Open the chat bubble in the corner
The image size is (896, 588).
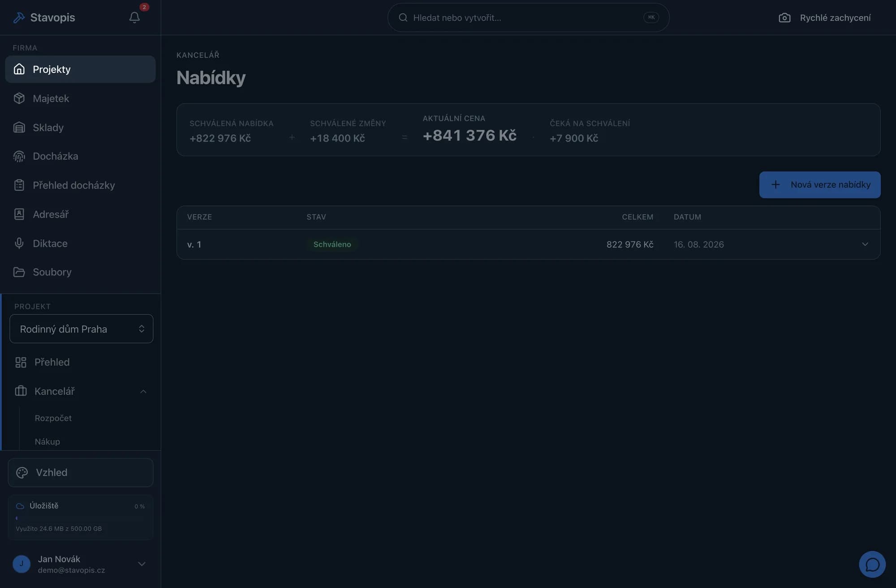(872, 564)
